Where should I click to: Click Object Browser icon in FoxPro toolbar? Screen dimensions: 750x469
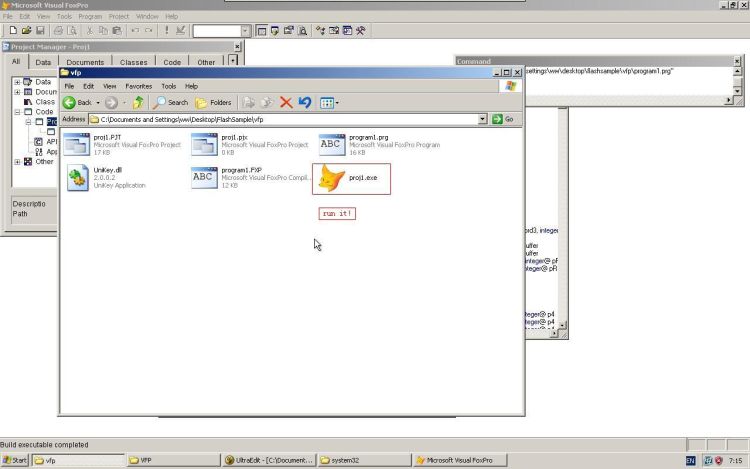[334, 31]
